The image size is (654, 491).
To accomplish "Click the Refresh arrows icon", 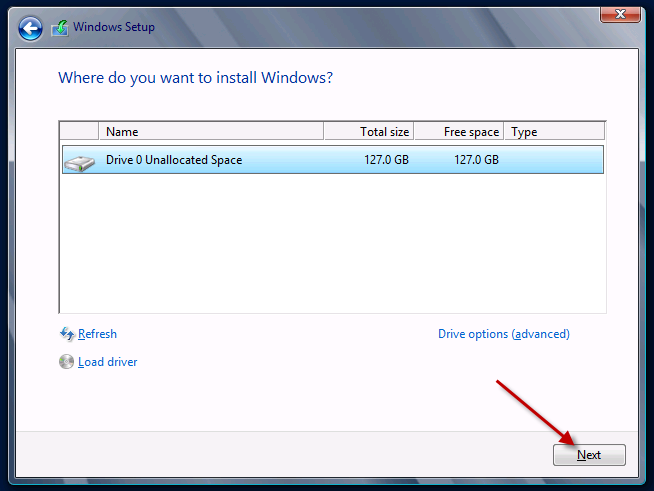I will tap(67, 334).
